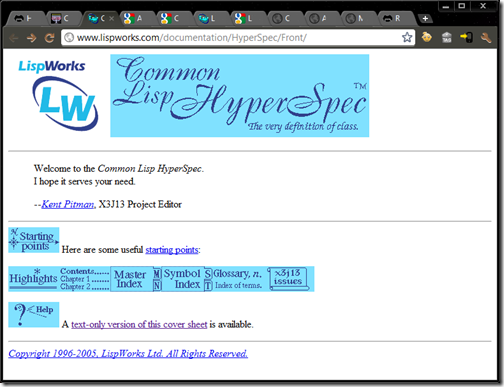Maximize the browser window
Image resolution: width=504 pixels, height=387 pixels.
(x=462, y=6)
